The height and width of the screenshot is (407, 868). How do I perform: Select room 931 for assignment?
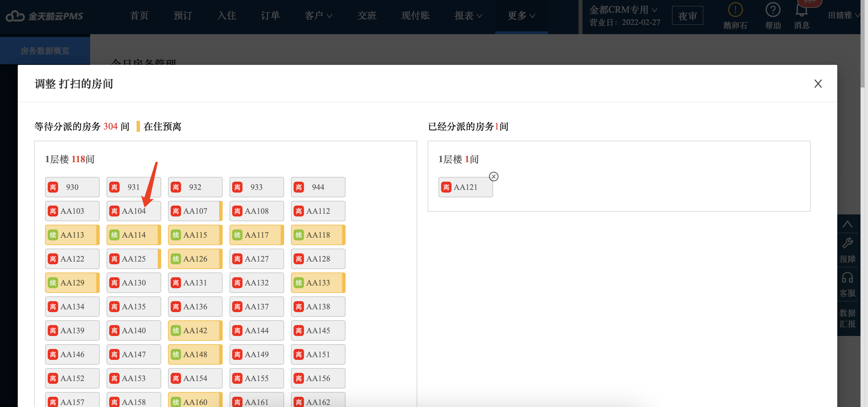tap(134, 187)
